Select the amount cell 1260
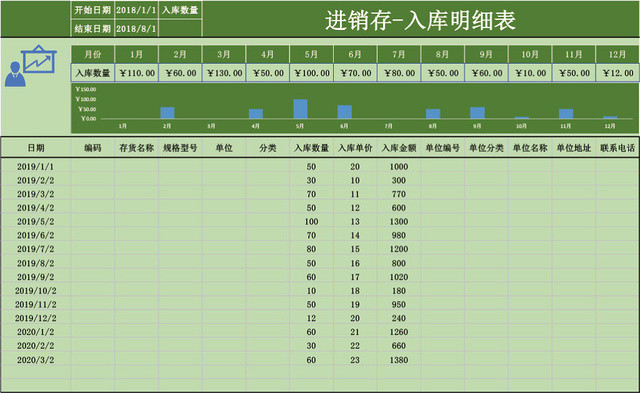This screenshot has width=640, height=393. click(x=399, y=332)
